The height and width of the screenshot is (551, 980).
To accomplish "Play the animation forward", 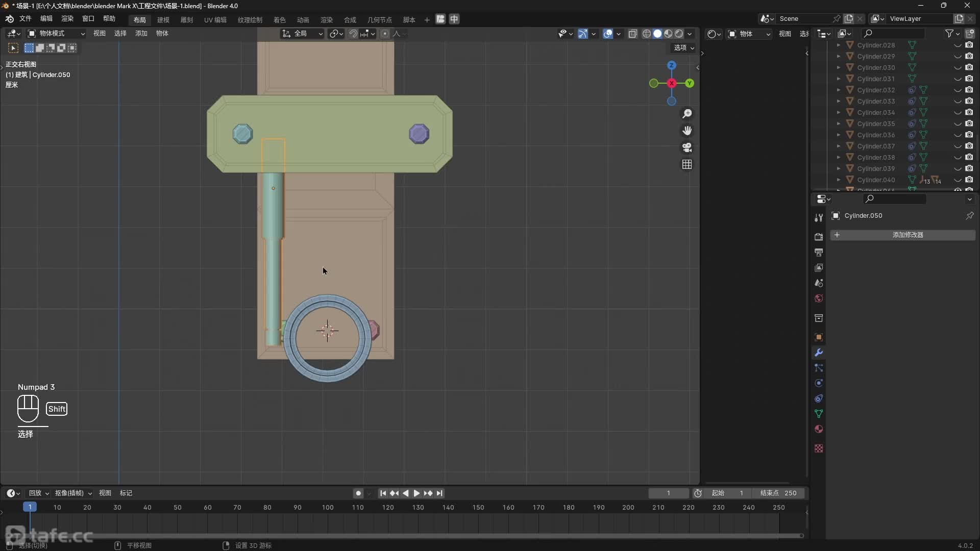I will click(416, 493).
